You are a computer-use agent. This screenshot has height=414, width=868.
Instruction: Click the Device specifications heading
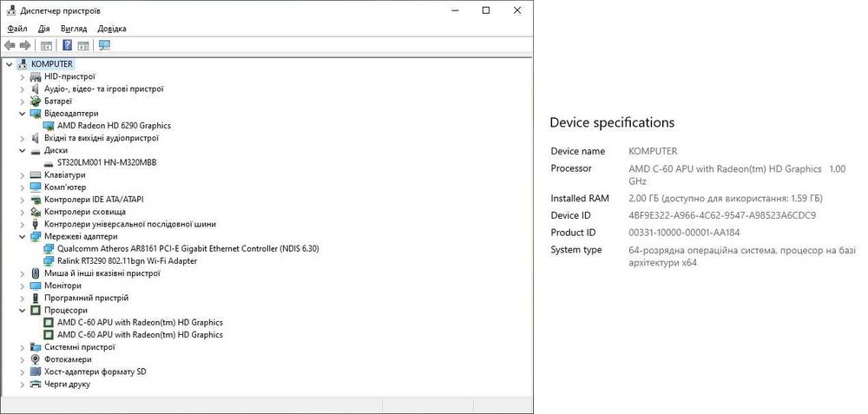point(612,122)
